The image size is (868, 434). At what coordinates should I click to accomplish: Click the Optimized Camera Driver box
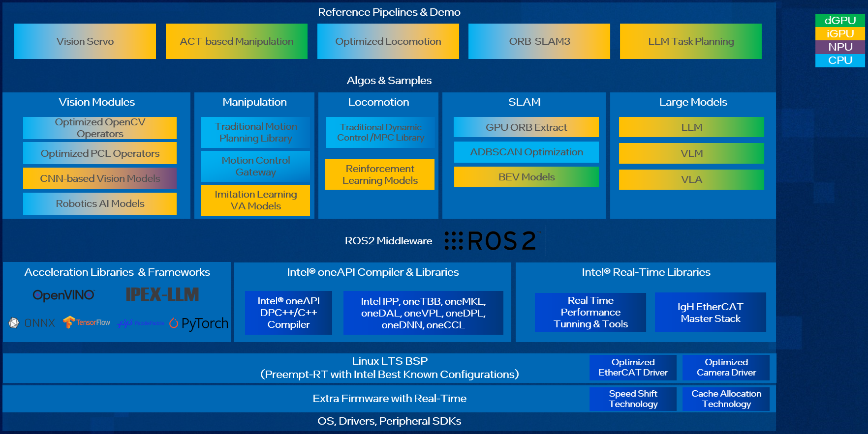pos(726,368)
